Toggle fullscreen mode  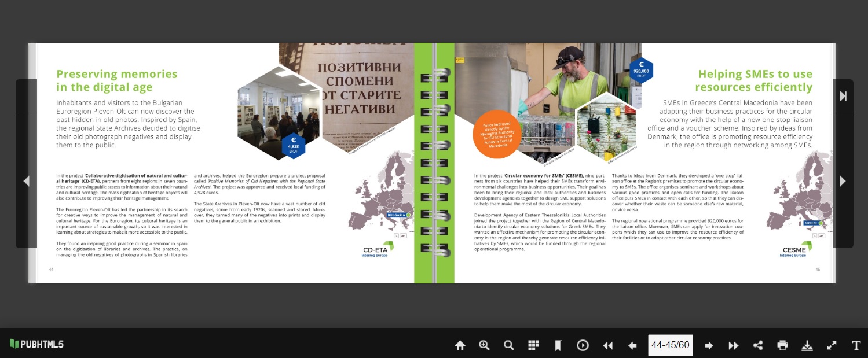tap(832, 345)
